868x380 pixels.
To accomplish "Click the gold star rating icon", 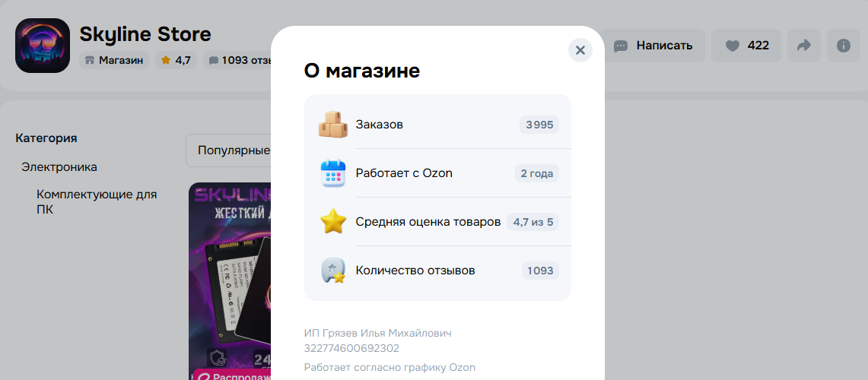I will coord(332,222).
